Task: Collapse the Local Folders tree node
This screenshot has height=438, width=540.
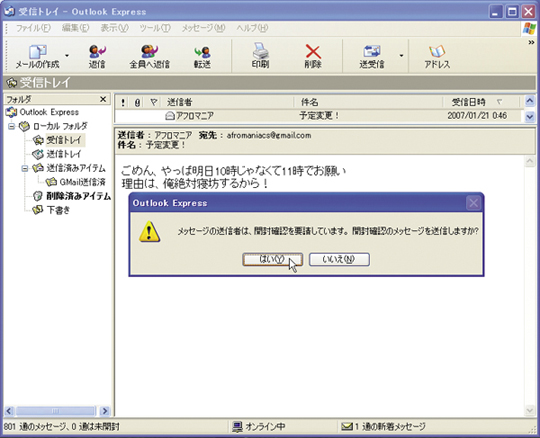Action: tap(11, 126)
